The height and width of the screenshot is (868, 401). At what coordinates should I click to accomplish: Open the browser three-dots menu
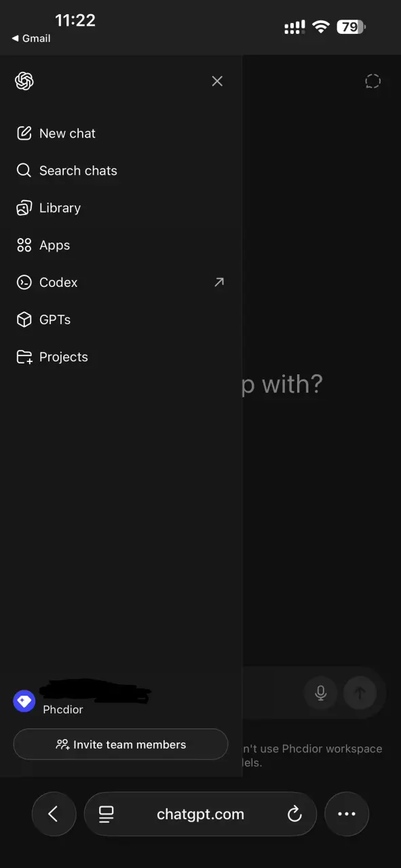click(347, 814)
